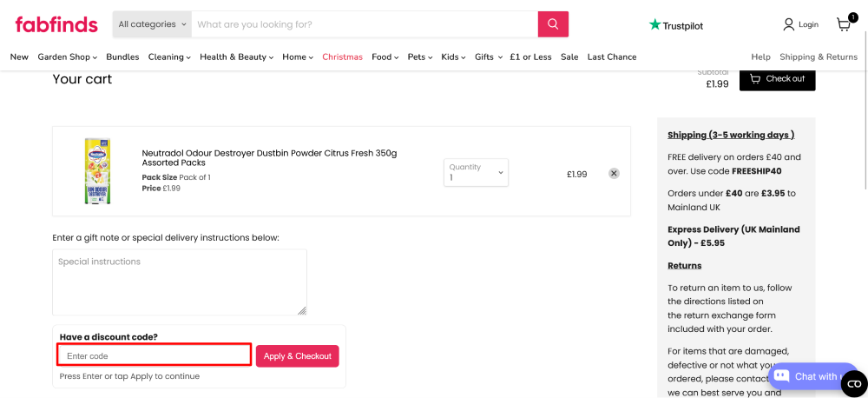
Task: Open the Sale menu item
Action: pos(569,57)
